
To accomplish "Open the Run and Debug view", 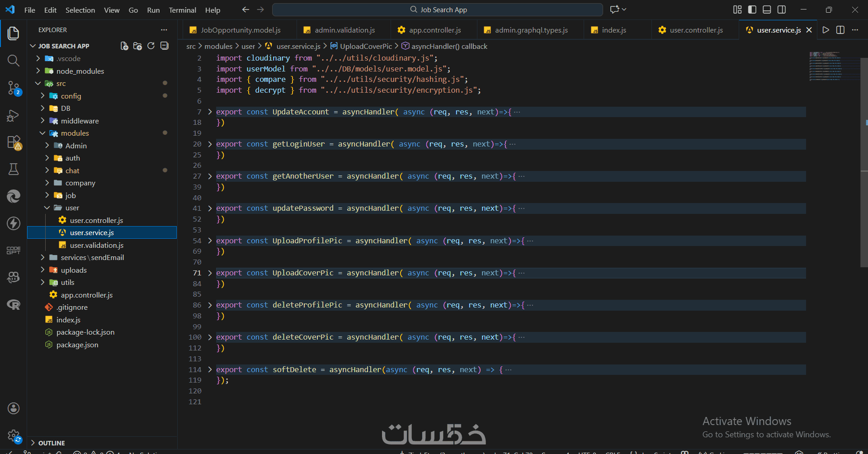I will [14, 115].
